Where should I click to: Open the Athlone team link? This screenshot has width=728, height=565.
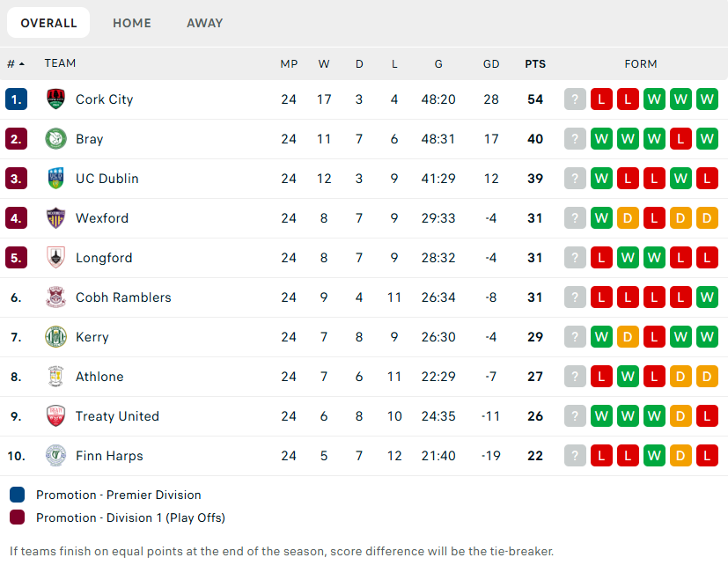coord(99,377)
